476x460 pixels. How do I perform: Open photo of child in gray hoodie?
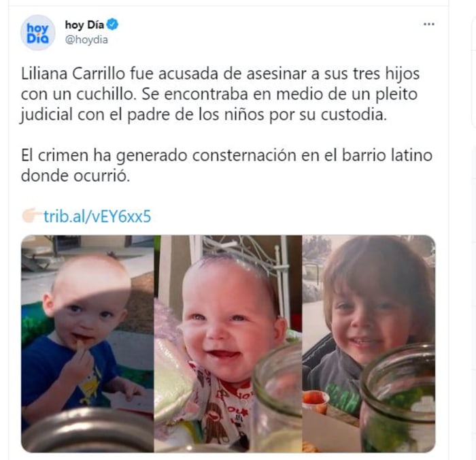point(369,344)
